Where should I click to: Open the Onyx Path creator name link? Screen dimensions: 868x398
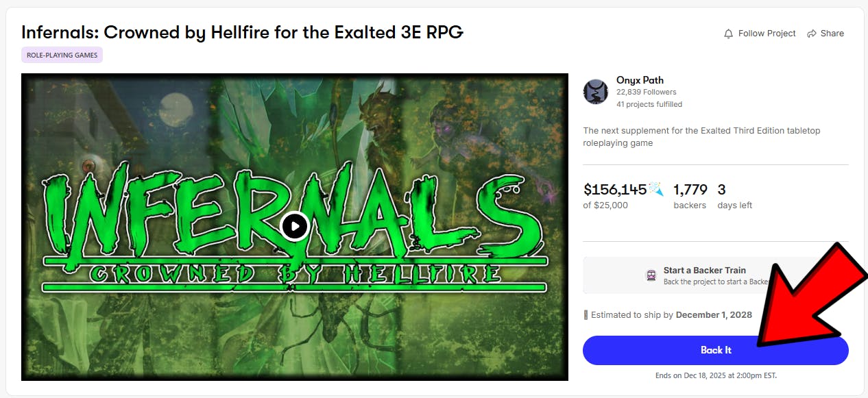640,80
